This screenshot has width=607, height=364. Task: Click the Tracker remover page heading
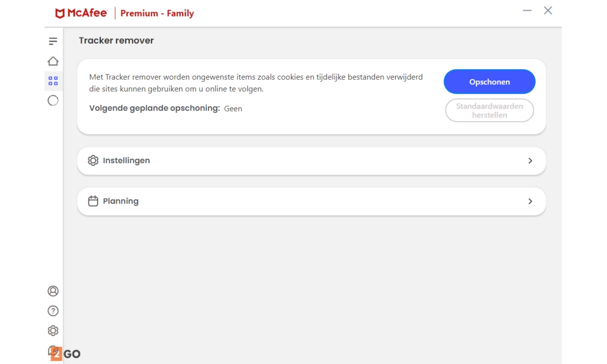tap(116, 41)
